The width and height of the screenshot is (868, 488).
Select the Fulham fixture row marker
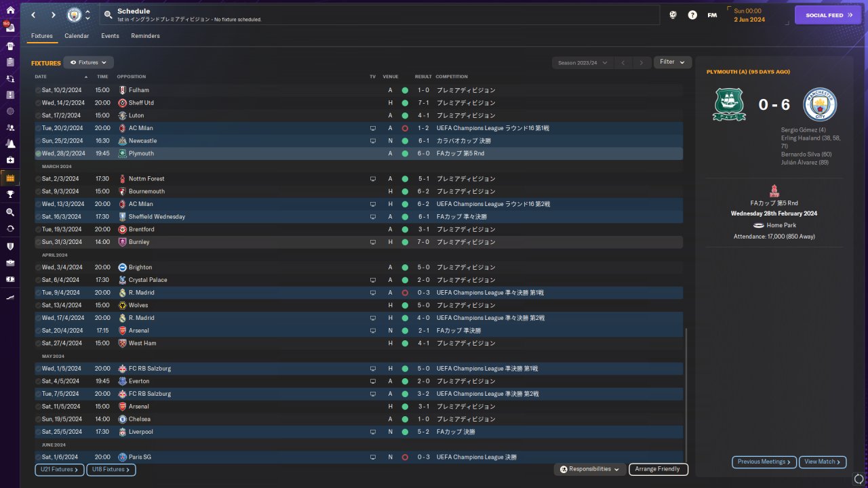(x=38, y=90)
